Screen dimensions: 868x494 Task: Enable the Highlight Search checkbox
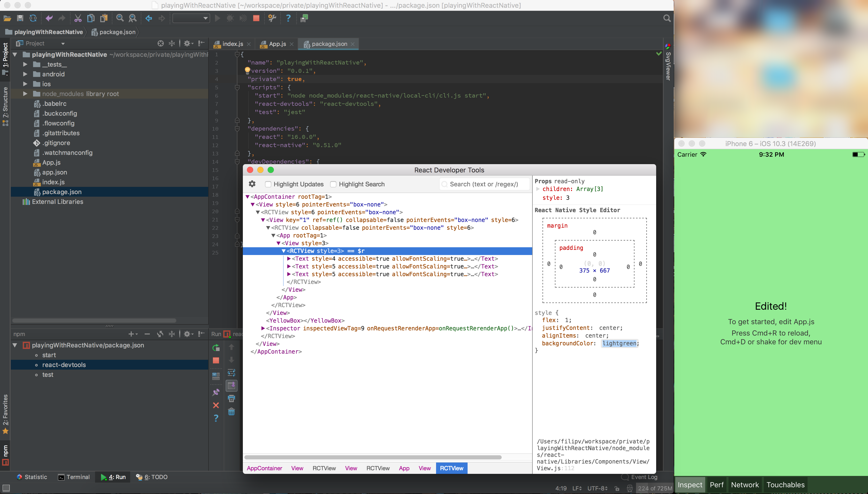tap(333, 184)
